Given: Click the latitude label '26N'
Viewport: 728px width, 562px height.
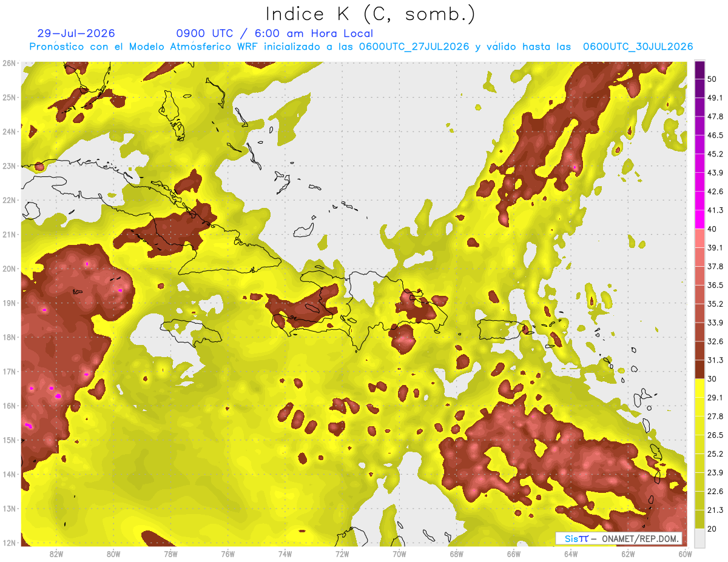Looking at the screenshot, I should pyautogui.click(x=9, y=63).
